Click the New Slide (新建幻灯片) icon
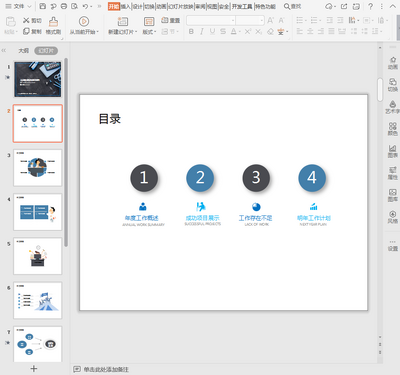Image resolution: width=400 pixels, height=375 pixels. [122, 21]
